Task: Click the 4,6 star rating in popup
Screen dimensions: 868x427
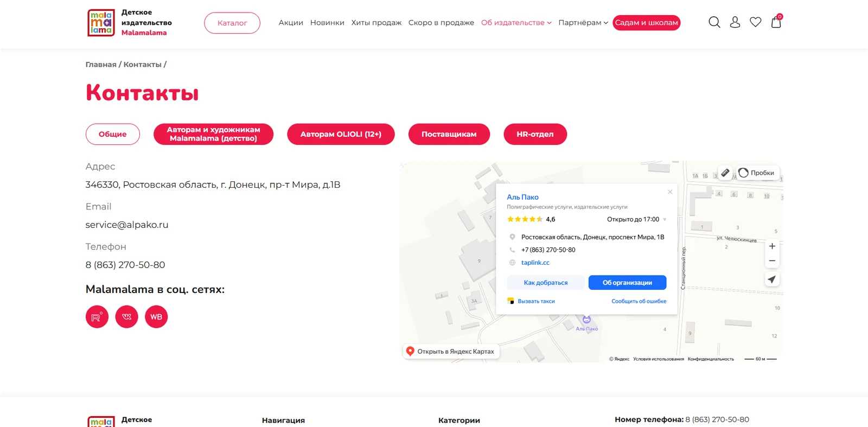Action: pyautogui.click(x=531, y=219)
